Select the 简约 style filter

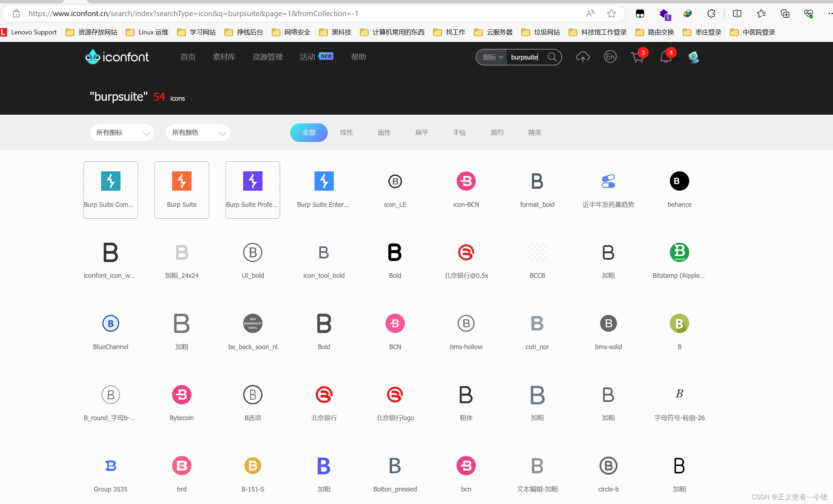(497, 133)
